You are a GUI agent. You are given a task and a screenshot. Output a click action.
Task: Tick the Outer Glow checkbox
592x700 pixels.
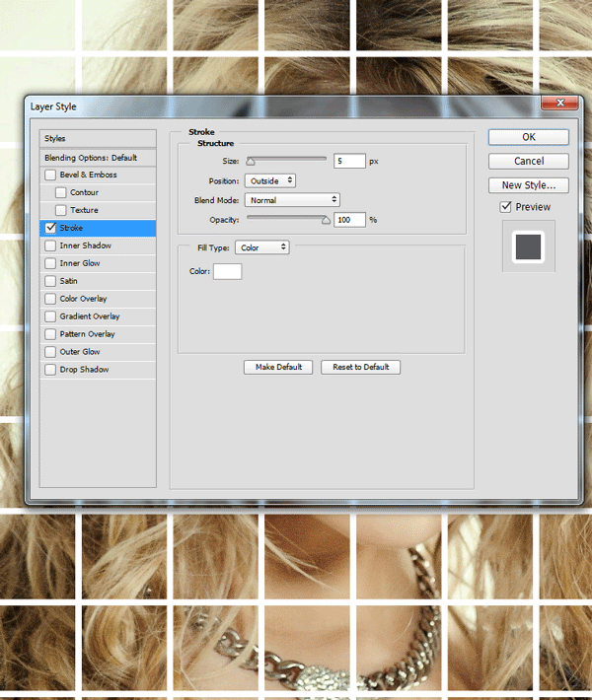(50, 352)
